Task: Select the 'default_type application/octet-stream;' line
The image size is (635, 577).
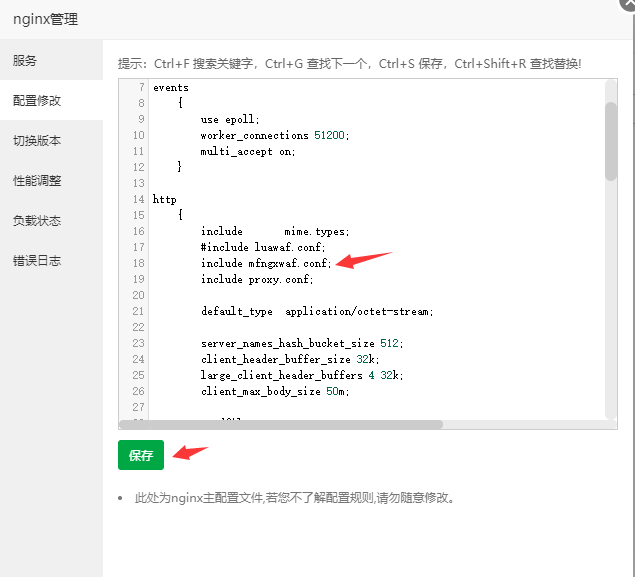Action: pyautogui.click(x=316, y=311)
